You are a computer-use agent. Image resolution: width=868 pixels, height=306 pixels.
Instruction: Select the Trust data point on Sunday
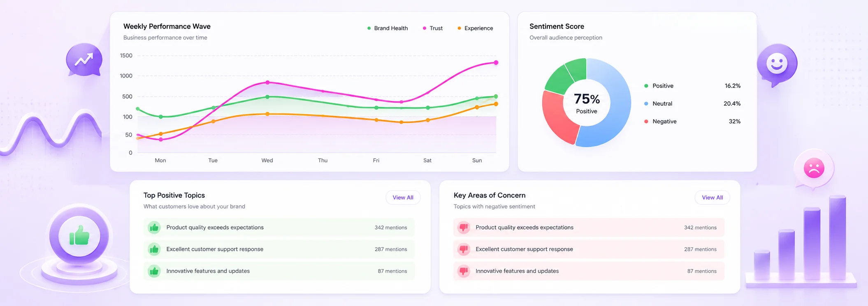pos(496,62)
